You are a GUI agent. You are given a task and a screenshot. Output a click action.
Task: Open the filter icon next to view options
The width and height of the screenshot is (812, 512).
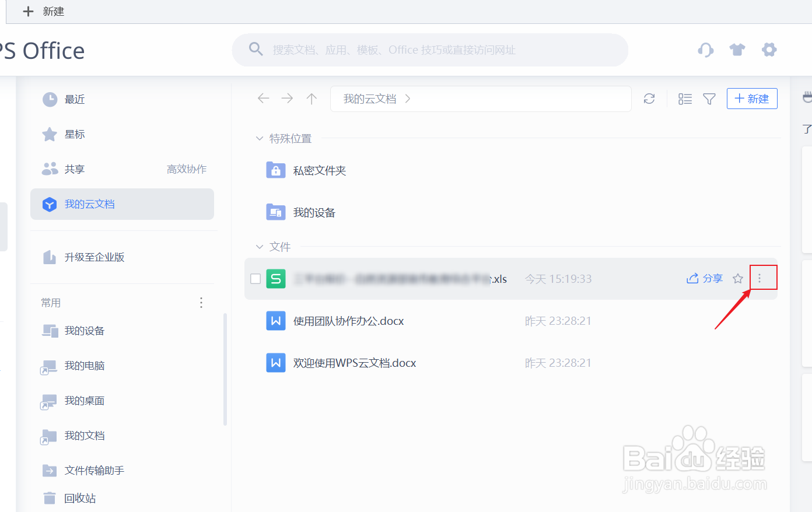(709, 99)
